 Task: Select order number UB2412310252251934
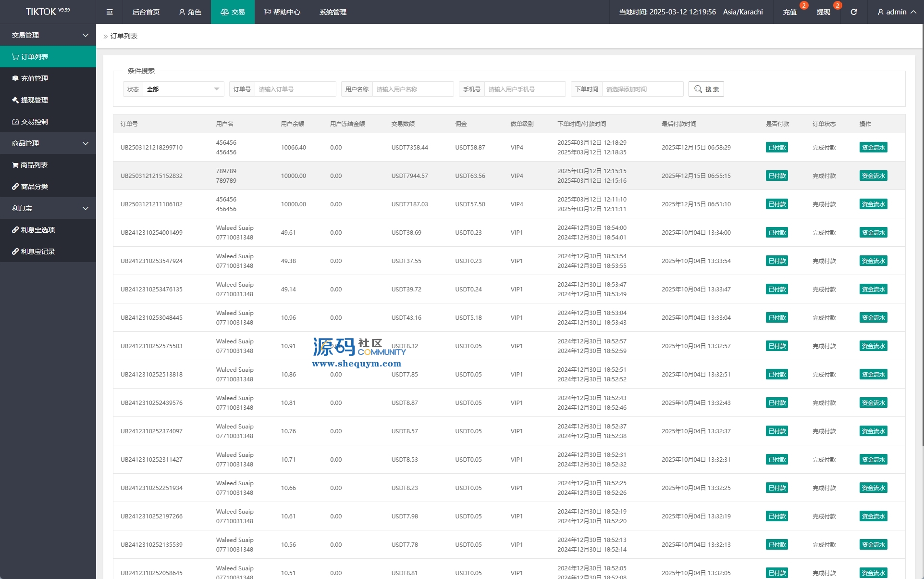[x=151, y=488]
